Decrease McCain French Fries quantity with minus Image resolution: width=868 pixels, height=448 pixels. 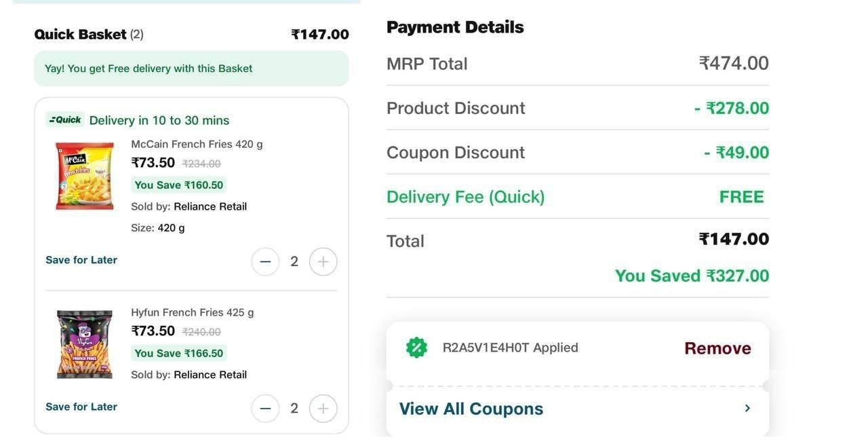tap(265, 261)
